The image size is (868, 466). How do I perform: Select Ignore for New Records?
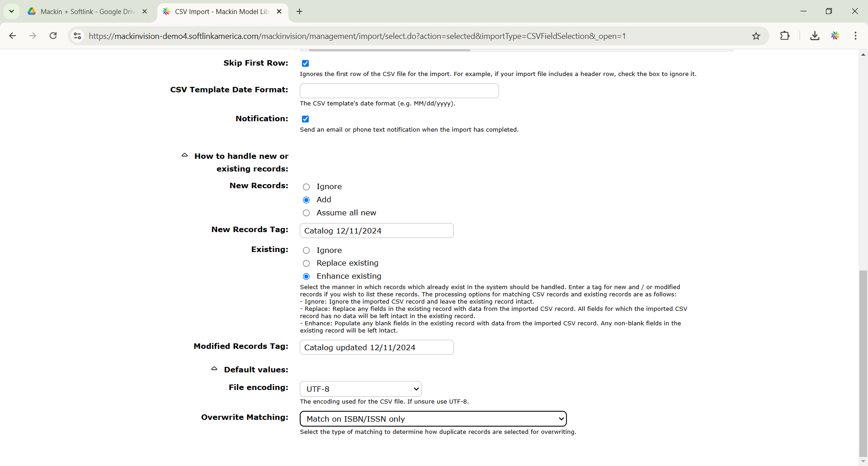(306, 187)
